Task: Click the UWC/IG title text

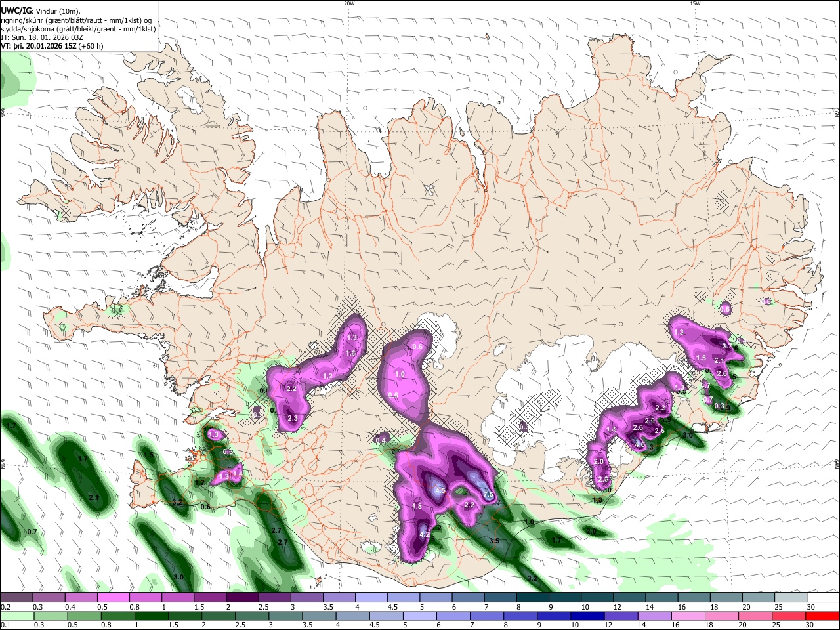Action: 15,10
